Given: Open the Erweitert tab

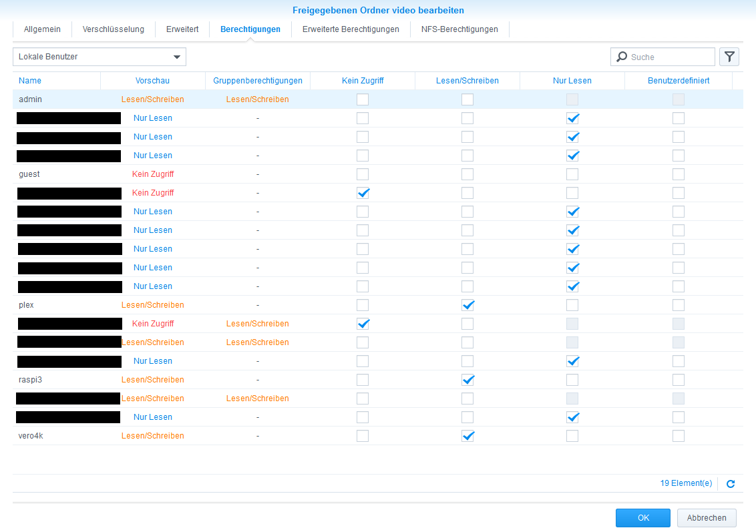Looking at the screenshot, I should tap(182, 29).
